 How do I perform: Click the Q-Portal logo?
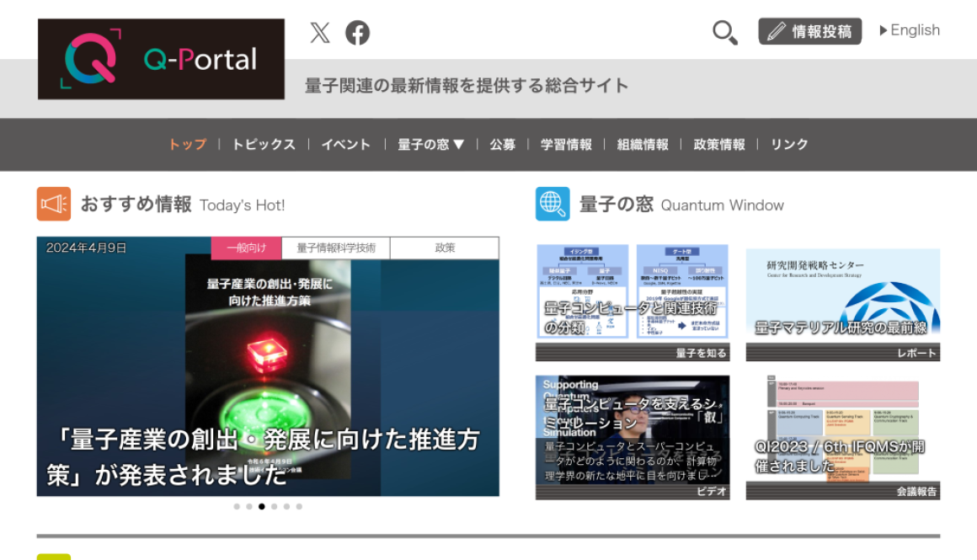pyautogui.click(x=162, y=59)
